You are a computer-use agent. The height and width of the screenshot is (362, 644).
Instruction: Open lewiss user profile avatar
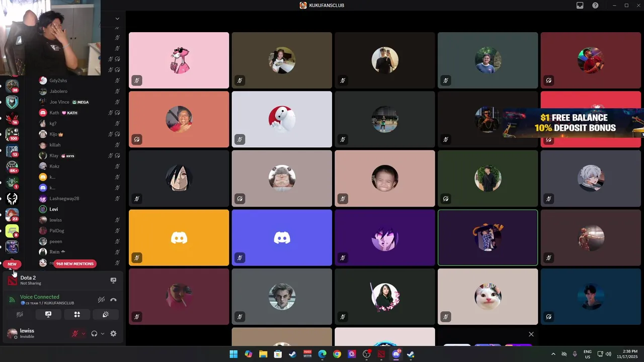12,333
